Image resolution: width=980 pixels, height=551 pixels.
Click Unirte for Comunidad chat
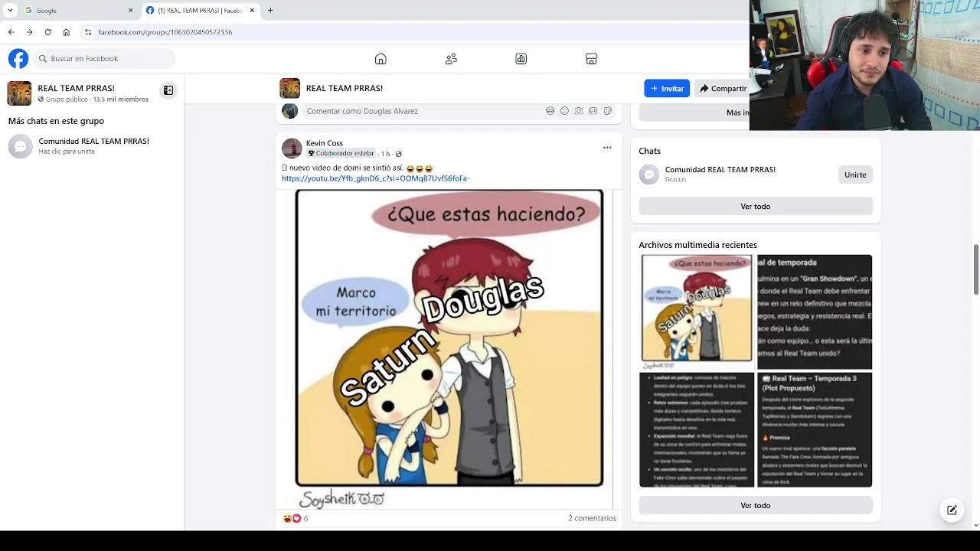[x=855, y=174]
